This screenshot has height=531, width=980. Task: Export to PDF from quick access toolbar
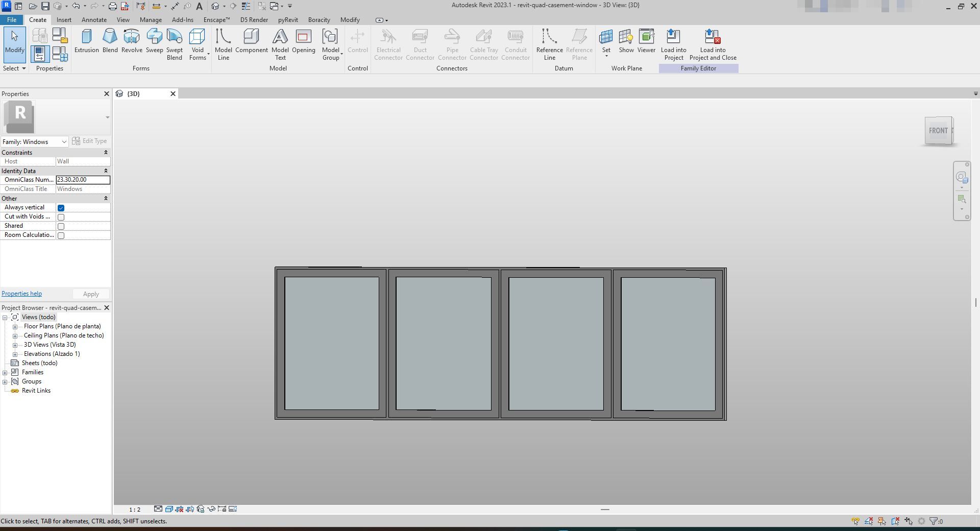[x=125, y=6]
